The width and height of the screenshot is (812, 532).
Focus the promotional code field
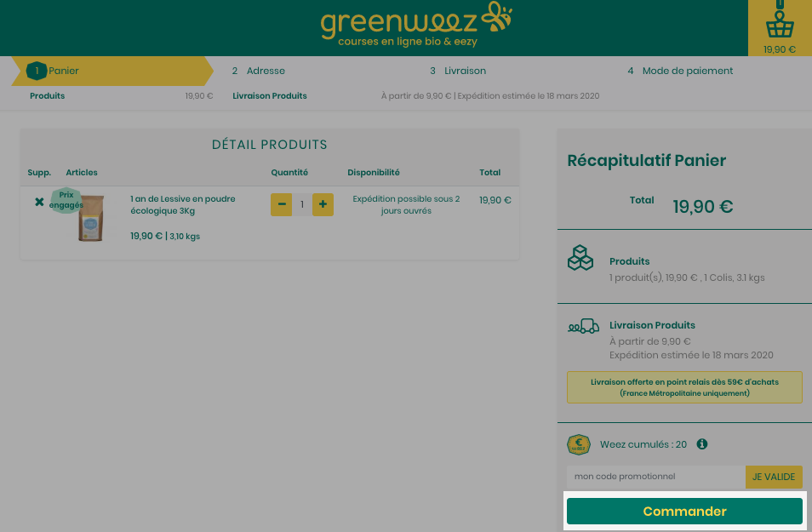tap(656, 477)
